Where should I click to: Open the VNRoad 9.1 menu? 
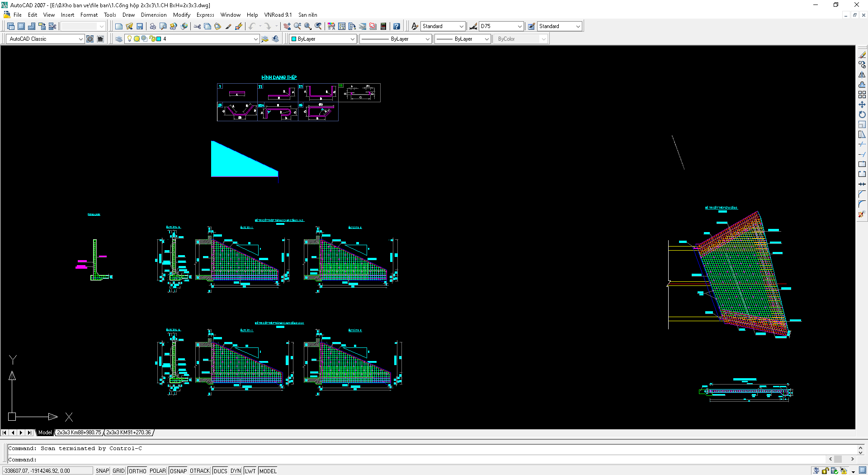pos(278,15)
